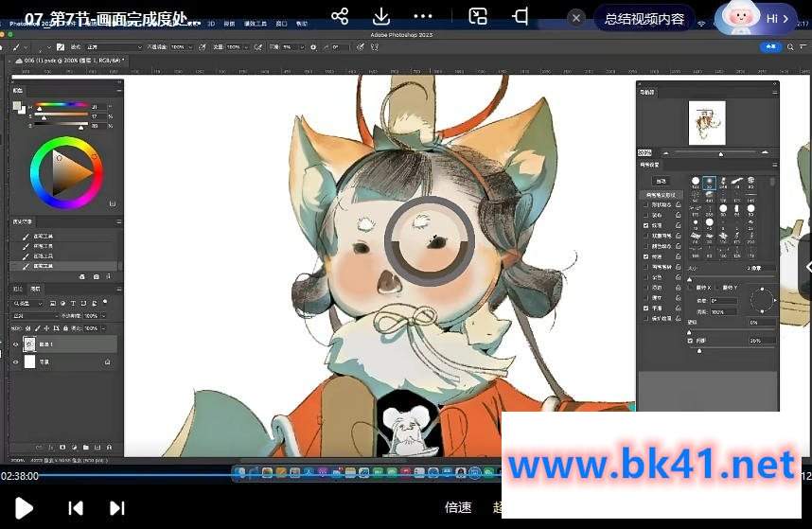Click the Navigator preview thumbnail

707,123
